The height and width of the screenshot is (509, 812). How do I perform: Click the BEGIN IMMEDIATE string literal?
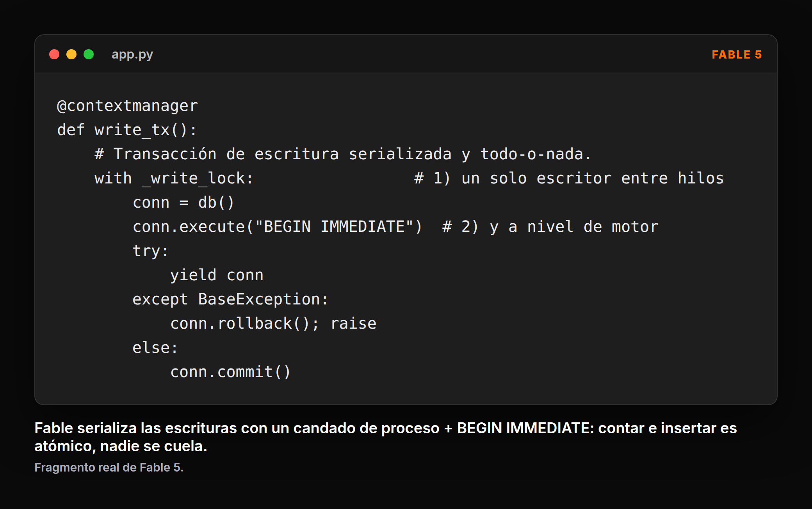point(334,227)
